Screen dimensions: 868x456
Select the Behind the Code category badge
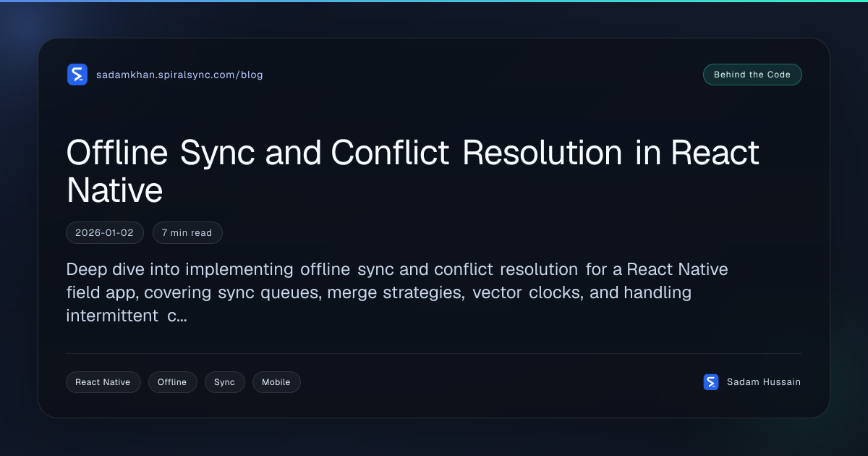(752, 75)
